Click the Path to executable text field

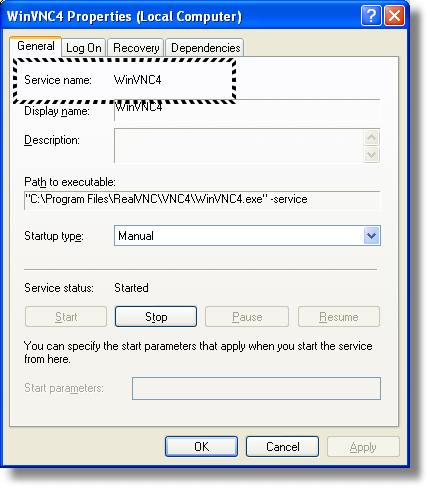(x=202, y=200)
